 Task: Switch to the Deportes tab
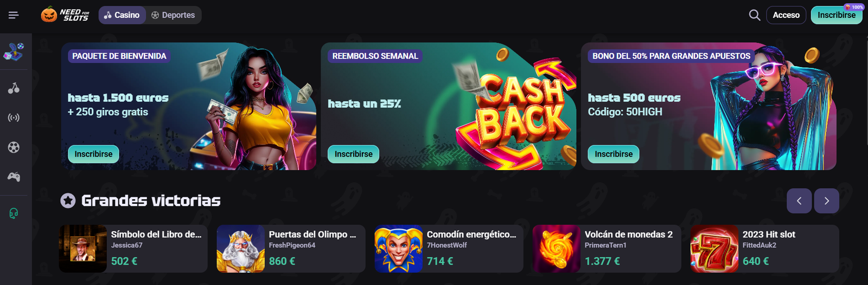pyautogui.click(x=173, y=15)
